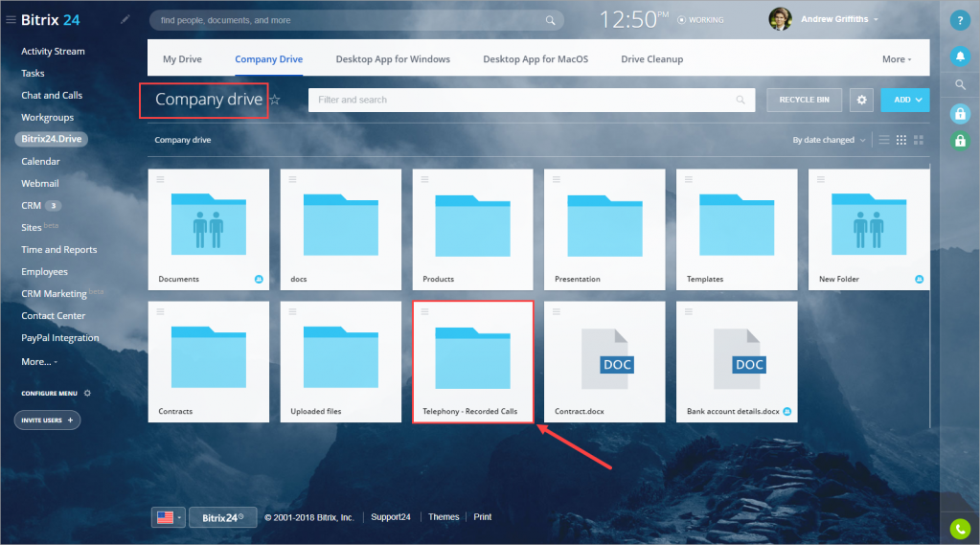
Task: Switch to My Drive tab
Action: point(183,58)
